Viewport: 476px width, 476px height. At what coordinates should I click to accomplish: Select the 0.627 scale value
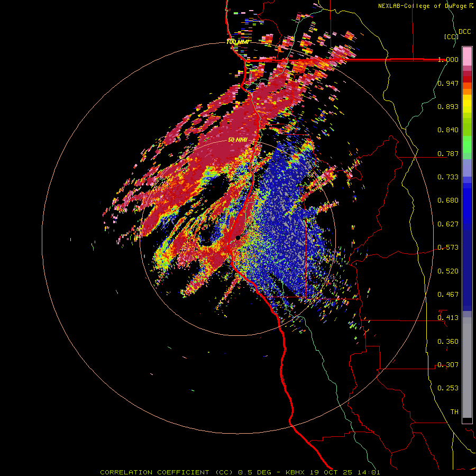click(x=448, y=224)
